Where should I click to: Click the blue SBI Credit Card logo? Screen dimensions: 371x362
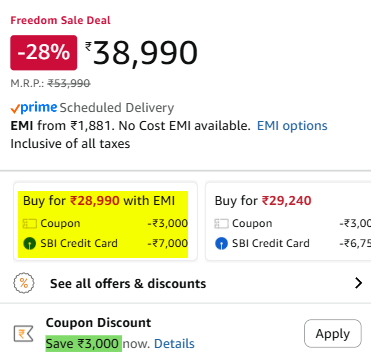pos(221,244)
